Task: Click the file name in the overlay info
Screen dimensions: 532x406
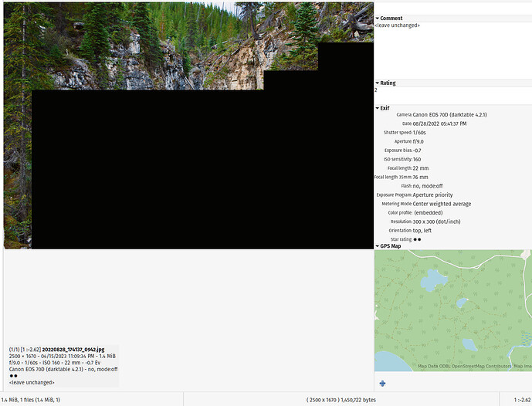Action: click(x=73, y=349)
